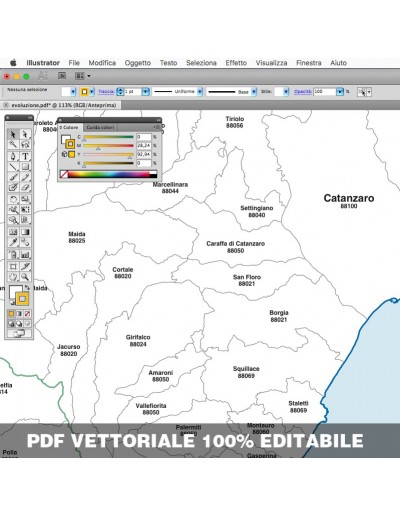Select the Eraser tool
The height and width of the screenshot is (517, 400).
(x=25, y=187)
